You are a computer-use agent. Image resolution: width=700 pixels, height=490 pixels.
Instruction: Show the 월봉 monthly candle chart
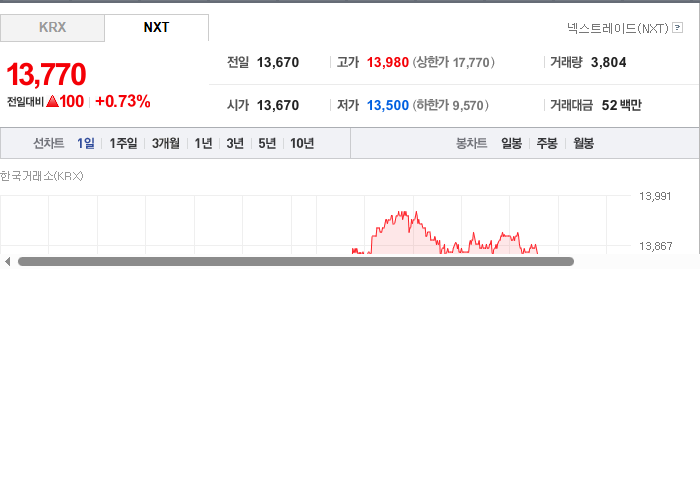click(583, 143)
